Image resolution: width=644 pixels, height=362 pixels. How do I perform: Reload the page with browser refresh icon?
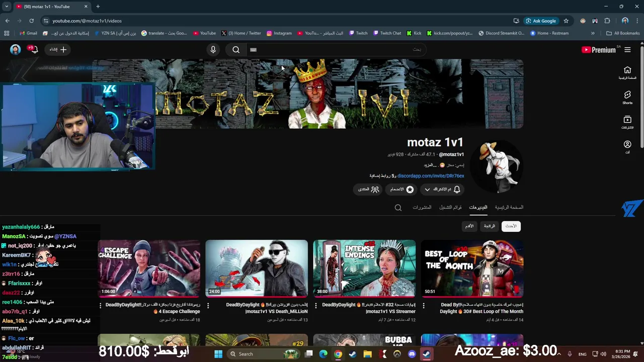pos(31,21)
